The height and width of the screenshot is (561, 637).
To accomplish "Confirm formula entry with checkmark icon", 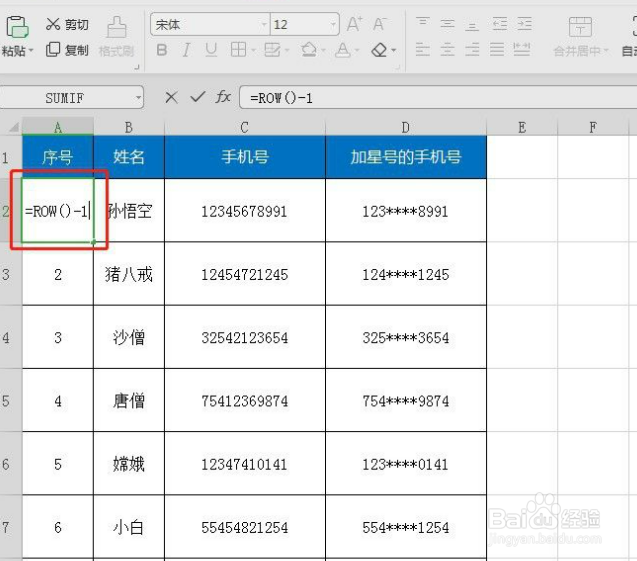I will point(198,97).
